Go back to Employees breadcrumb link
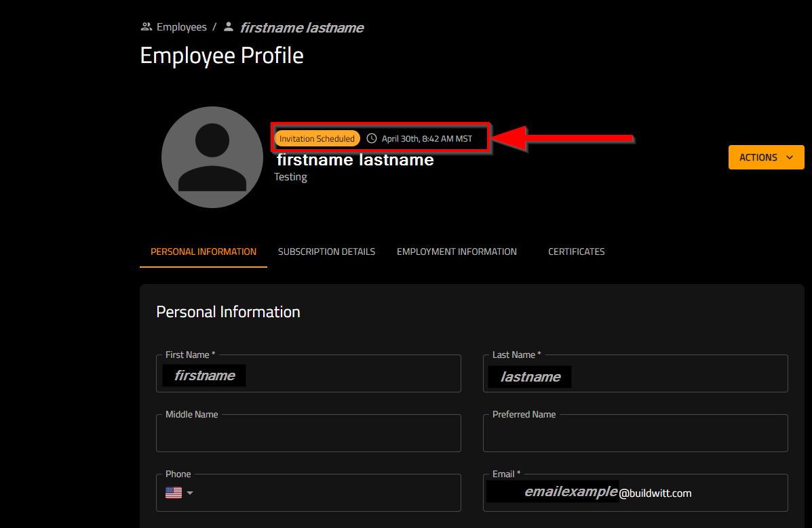This screenshot has height=528, width=812. click(x=181, y=27)
